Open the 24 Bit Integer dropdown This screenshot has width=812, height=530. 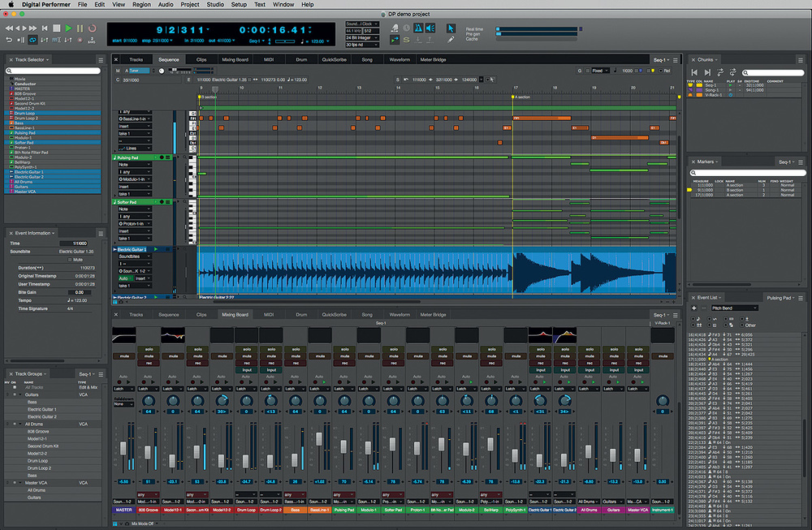pos(362,38)
